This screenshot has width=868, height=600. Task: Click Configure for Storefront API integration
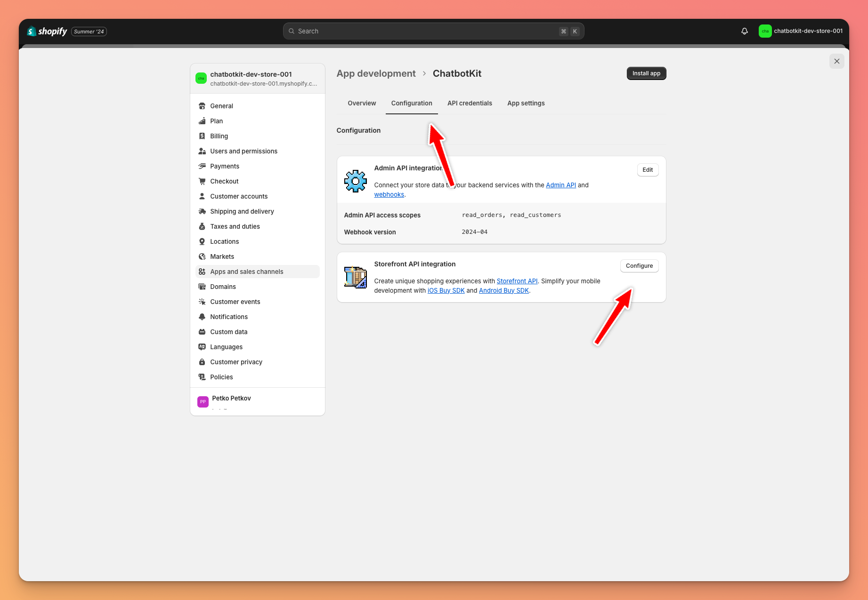click(x=639, y=266)
